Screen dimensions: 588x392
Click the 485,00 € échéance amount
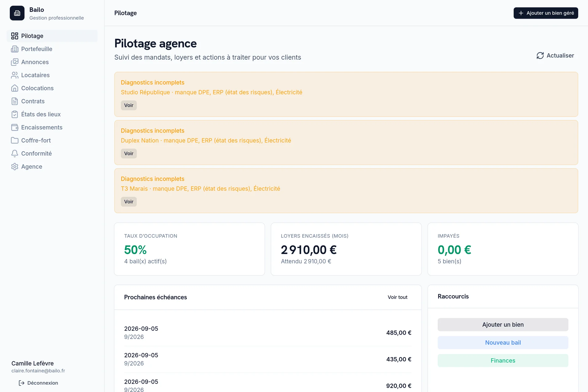399,333
